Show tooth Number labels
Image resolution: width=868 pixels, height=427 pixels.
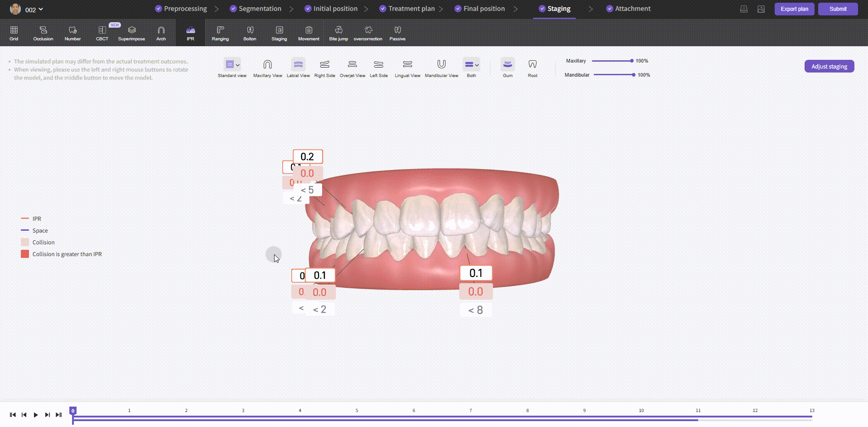[72, 33]
